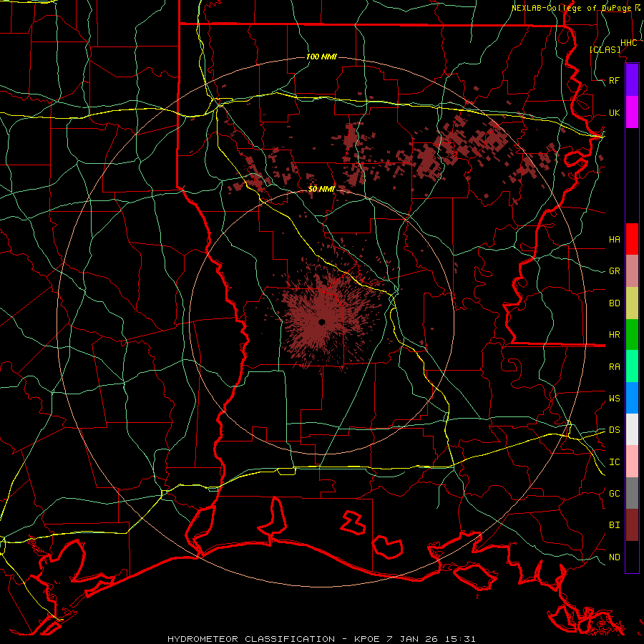
Task: Pick the RA light-green legend swatch
Action: [x=632, y=366]
